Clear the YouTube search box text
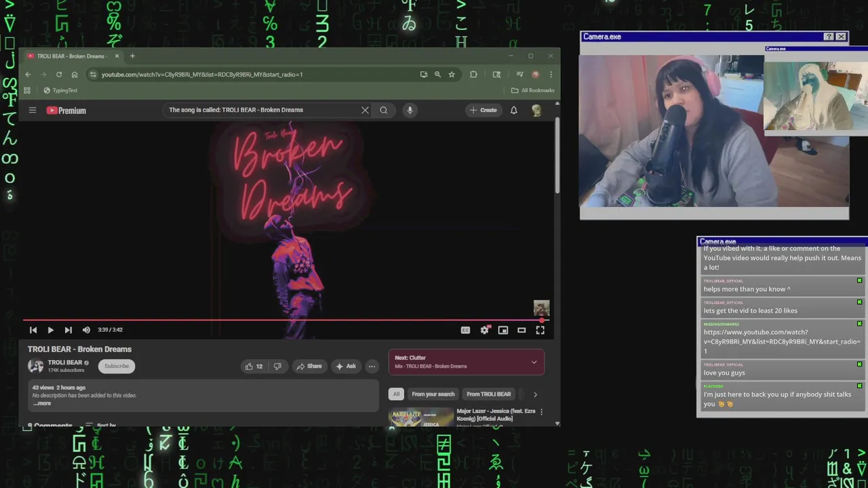The image size is (868, 488). point(365,110)
